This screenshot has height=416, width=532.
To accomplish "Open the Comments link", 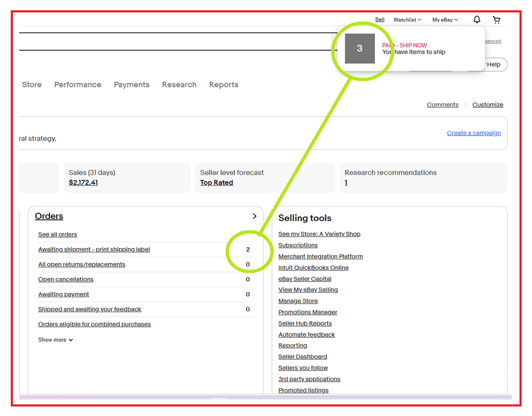I will 443,104.
